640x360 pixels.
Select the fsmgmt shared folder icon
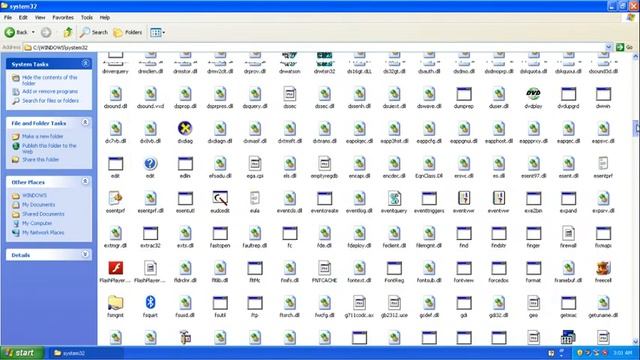tap(116, 303)
